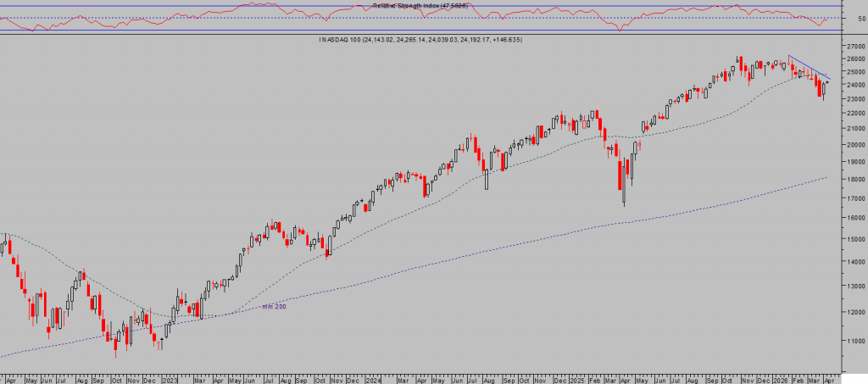Click the 'mm 200' moving average label
The height and width of the screenshot is (384, 868).
pyautogui.click(x=274, y=306)
